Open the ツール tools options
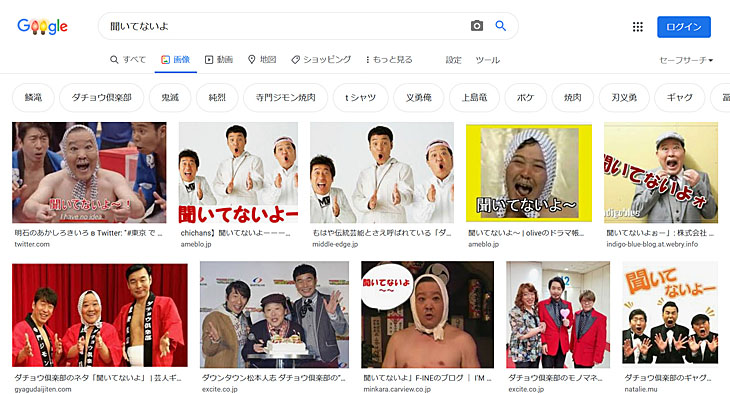Viewport: 730px width, 394px height. coord(487,60)
